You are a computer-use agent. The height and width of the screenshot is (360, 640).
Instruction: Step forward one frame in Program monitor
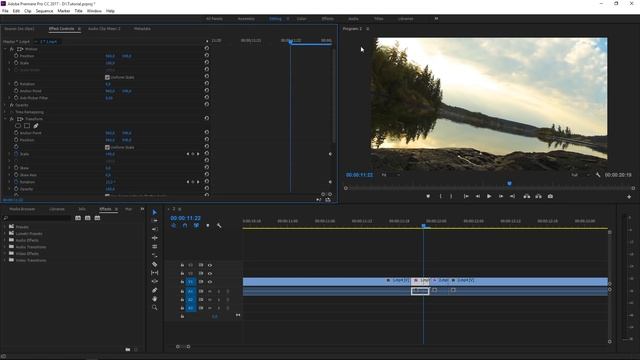tap(501, 196)
